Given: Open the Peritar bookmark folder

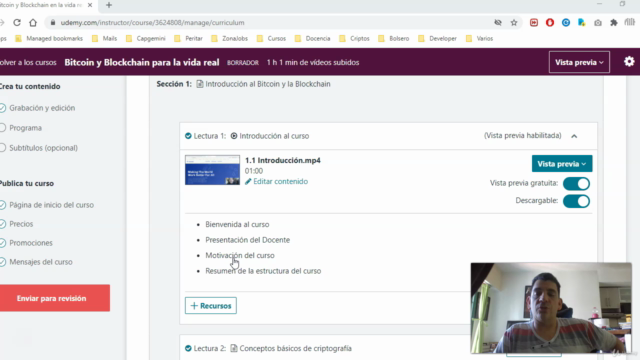Looking at the screenshot, I should [x=189, y=38].
